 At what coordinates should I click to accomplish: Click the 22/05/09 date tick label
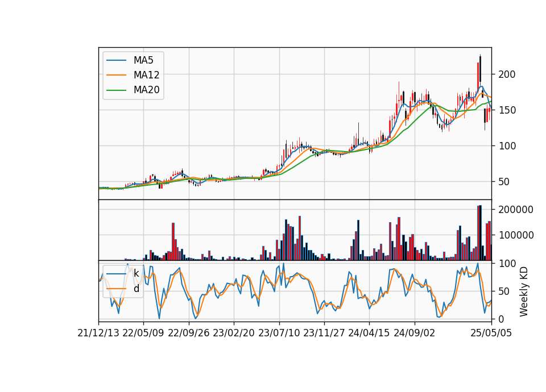pyautogui.click(x=143, y=333)
